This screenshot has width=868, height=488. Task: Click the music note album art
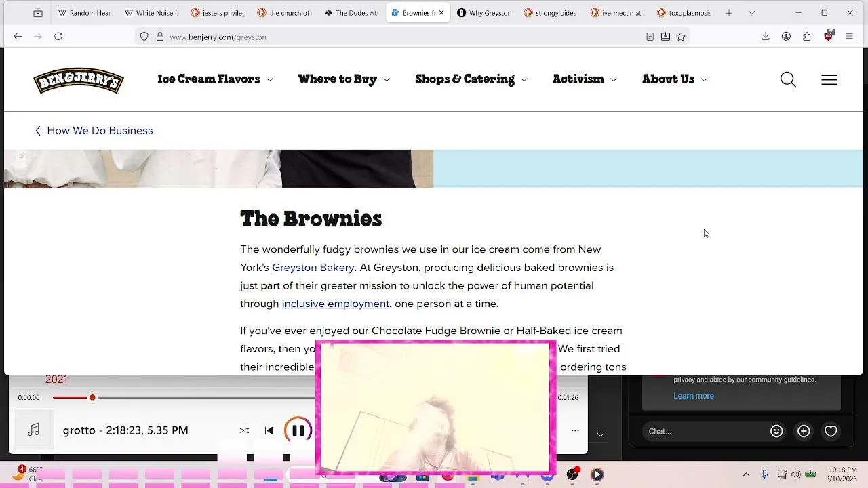coord(34,430)
